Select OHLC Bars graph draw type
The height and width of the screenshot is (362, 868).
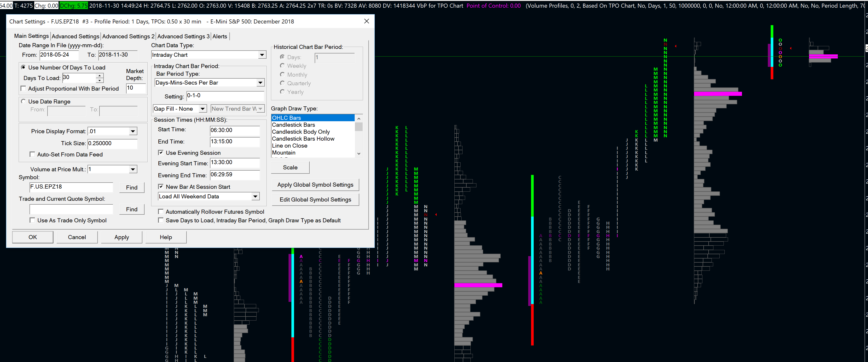click(x=313, y=118)
